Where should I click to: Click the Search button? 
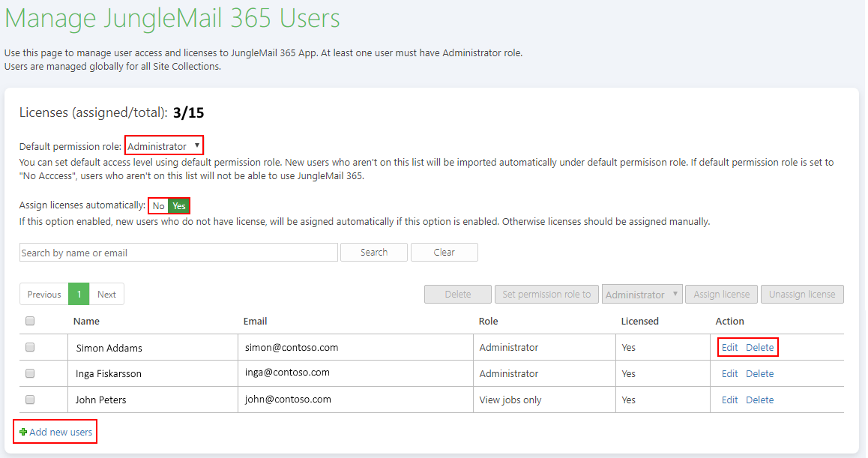click(x=373, y=252)
